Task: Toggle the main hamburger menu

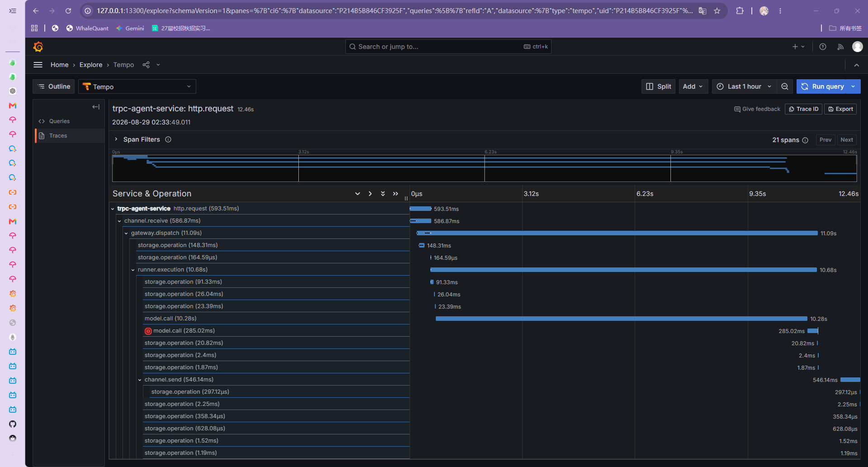Action: (38, 65)
